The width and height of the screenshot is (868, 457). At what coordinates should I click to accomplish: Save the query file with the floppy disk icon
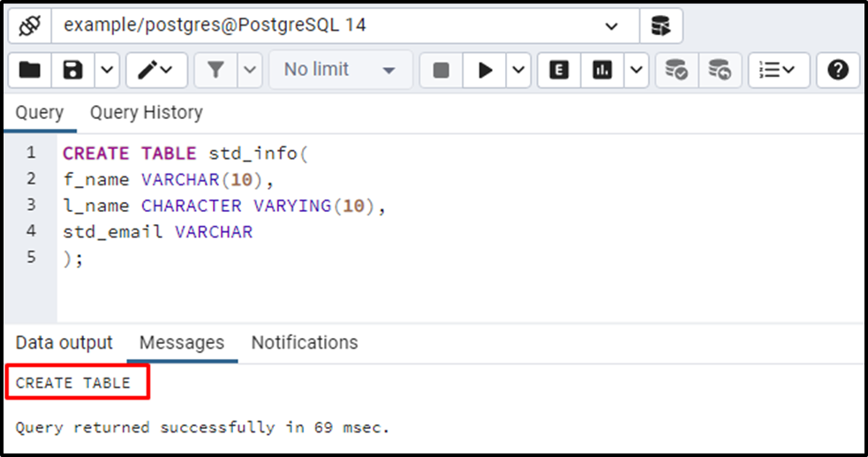tap(73, 71)
